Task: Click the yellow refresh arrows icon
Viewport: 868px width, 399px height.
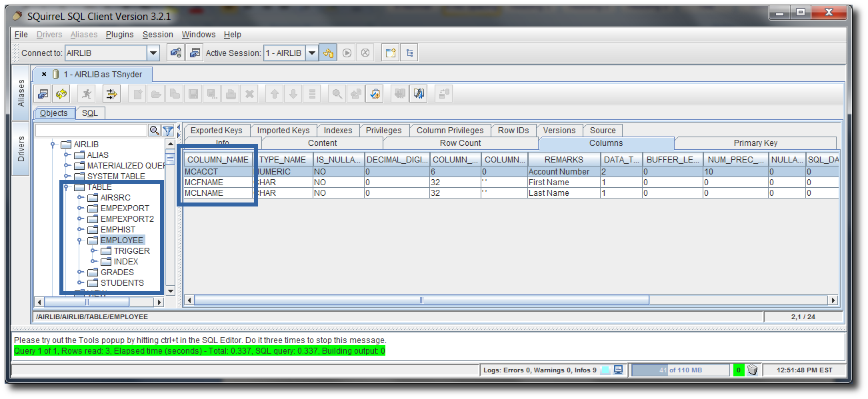Action: (x=61, y=94)
